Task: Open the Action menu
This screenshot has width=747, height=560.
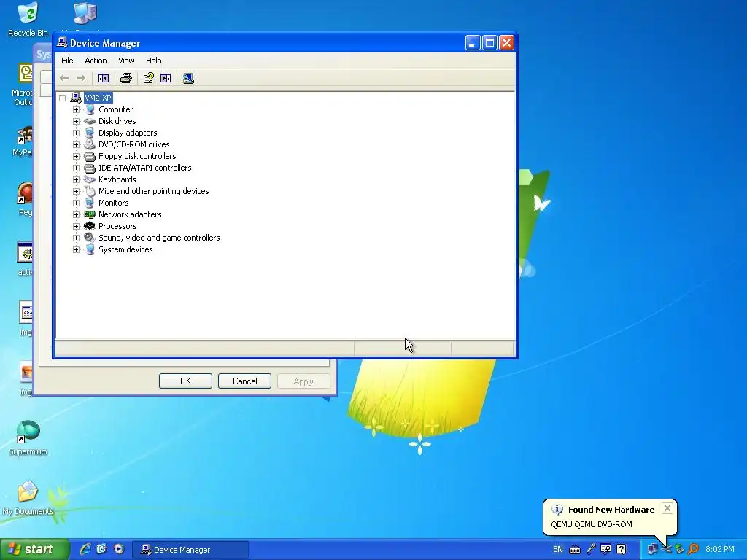Action: pyautogui.click(x=96, y=61)
